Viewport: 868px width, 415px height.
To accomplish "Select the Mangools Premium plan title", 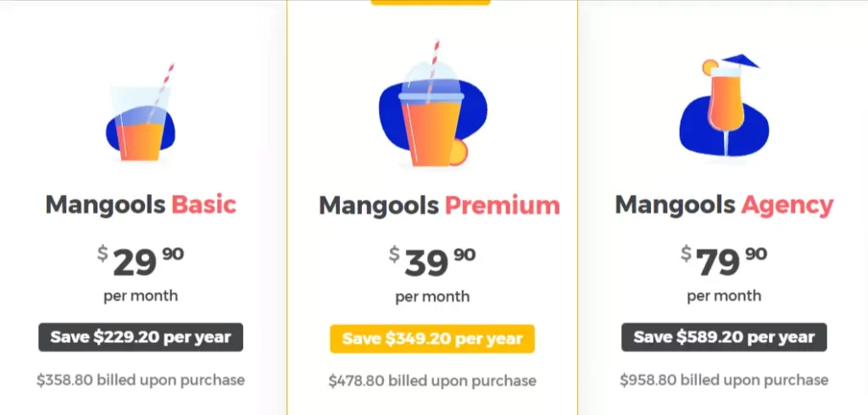I will tap(440, 205).
